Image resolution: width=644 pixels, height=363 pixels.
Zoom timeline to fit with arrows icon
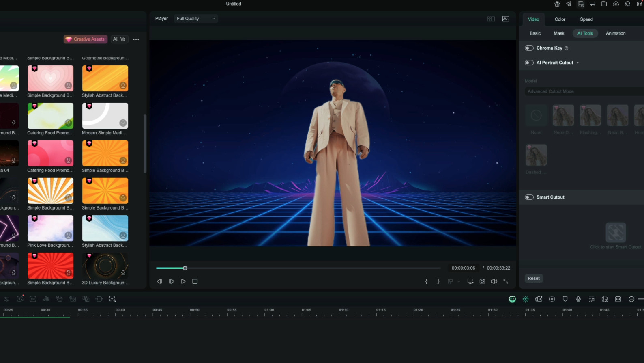618,299
